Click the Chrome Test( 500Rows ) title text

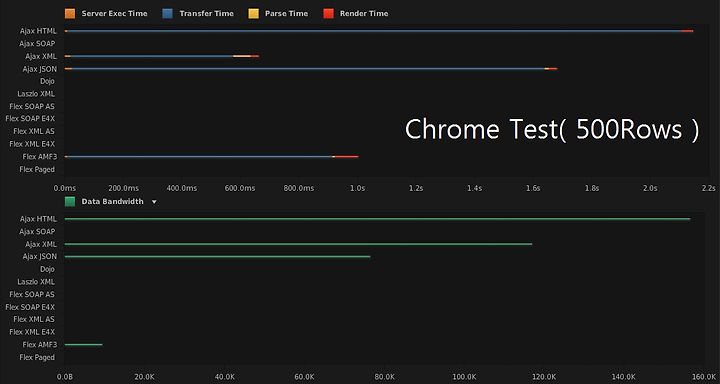pyautogui.click(x=552, y=130)
